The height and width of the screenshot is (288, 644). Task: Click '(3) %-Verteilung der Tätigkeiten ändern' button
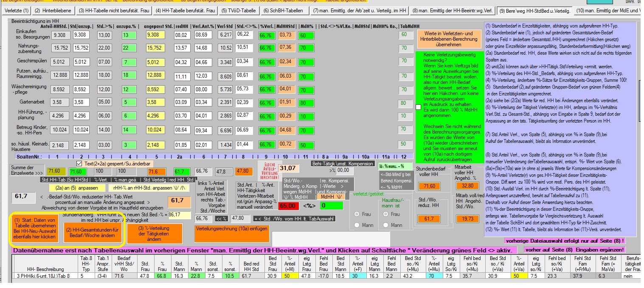click(154, 233)
